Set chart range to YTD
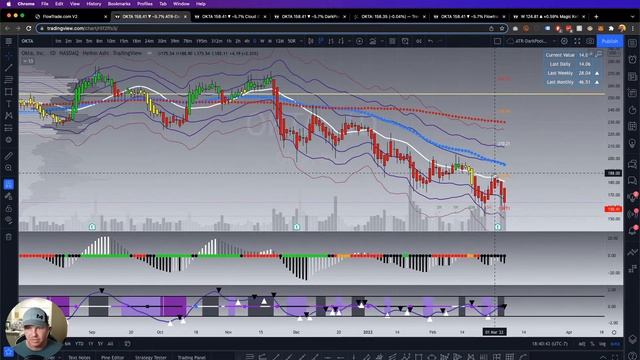Screen dimensions: 640x360 click(x=79, y=344)
